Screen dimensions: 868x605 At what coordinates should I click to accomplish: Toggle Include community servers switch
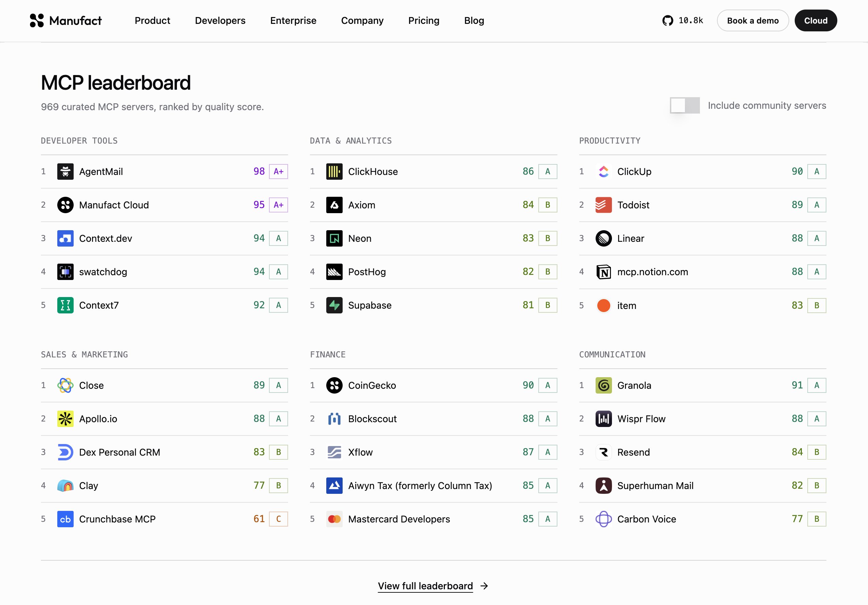click(684, 105)
